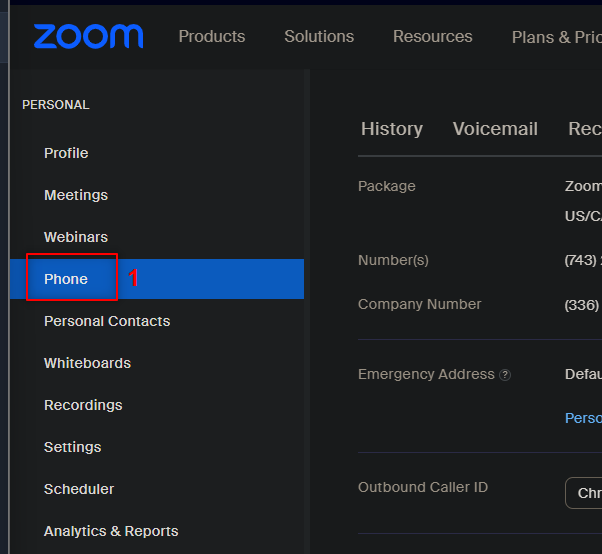
Task: Open Meetings in the sidebar
Action: coord(76,195)
